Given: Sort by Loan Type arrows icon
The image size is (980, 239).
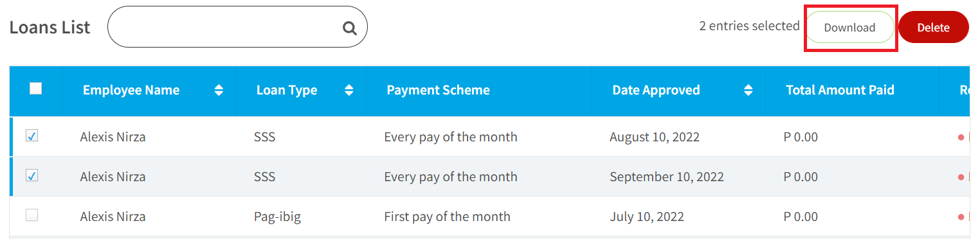Looking at the screenshot, I should (x=349, y=91).
